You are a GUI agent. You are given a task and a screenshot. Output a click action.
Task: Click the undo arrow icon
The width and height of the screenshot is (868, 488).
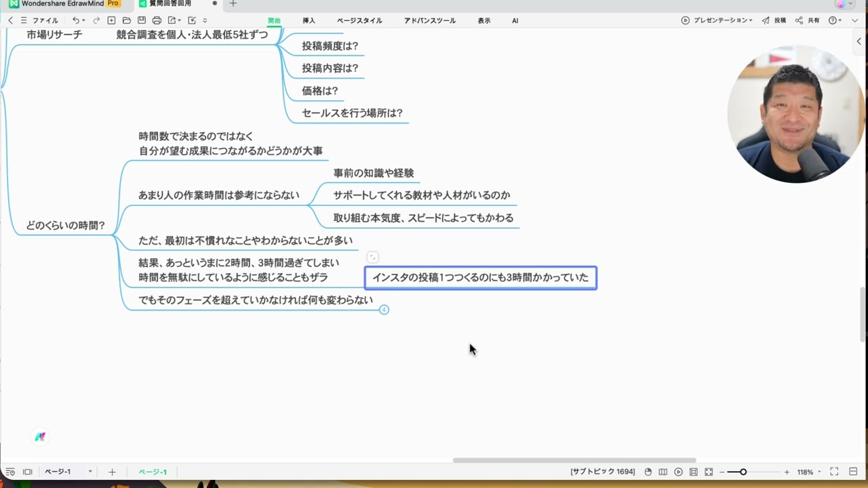76,20
